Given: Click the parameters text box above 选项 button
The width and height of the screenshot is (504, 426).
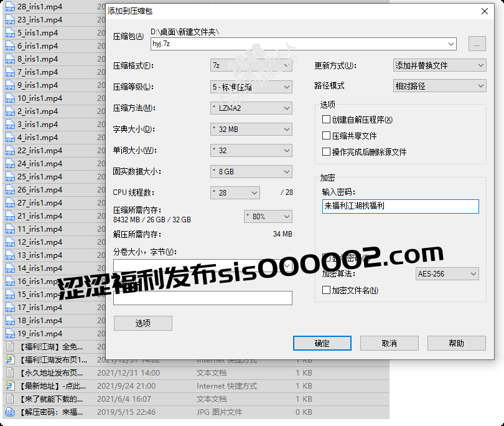Looking at the screenshot, I should coord(203,298).
